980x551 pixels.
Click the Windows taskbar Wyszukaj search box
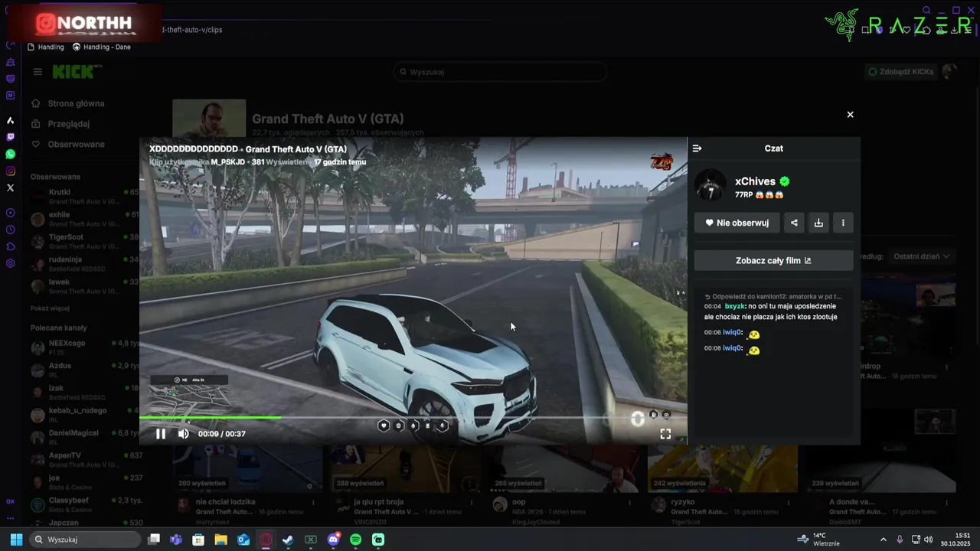pyautogui.click(x=86, y=540)
